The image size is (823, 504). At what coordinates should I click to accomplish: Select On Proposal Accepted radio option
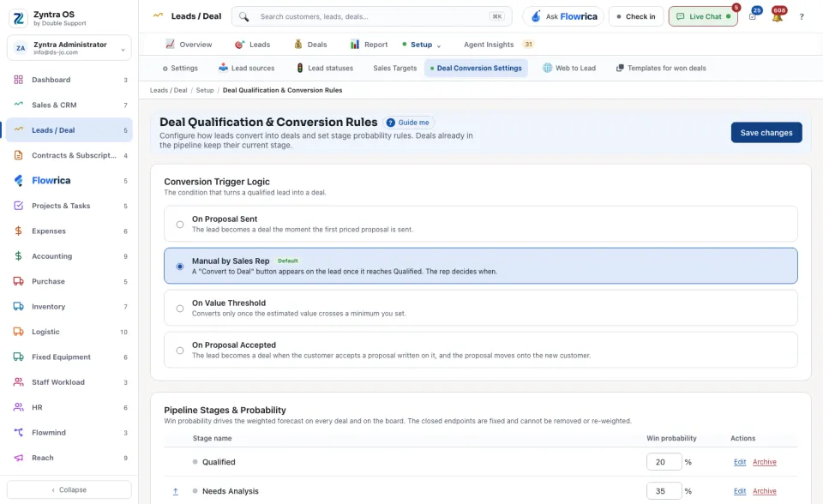click(x=180, y=351)
